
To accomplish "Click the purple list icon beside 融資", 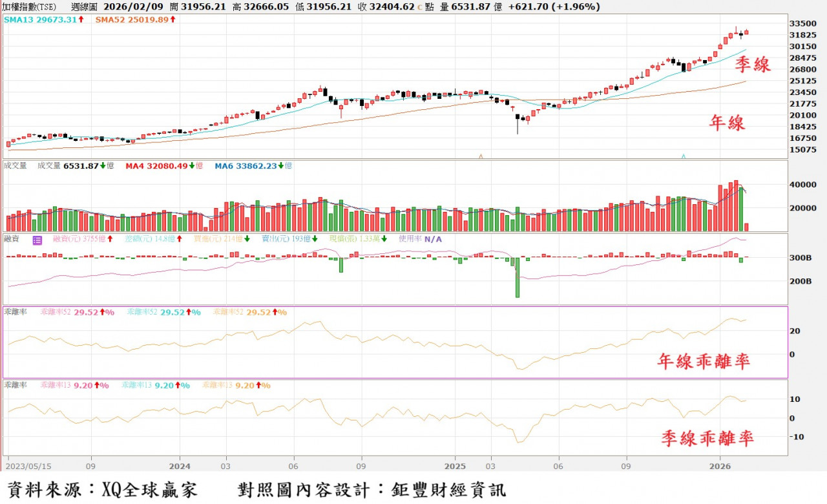I will tap(37, 240).
